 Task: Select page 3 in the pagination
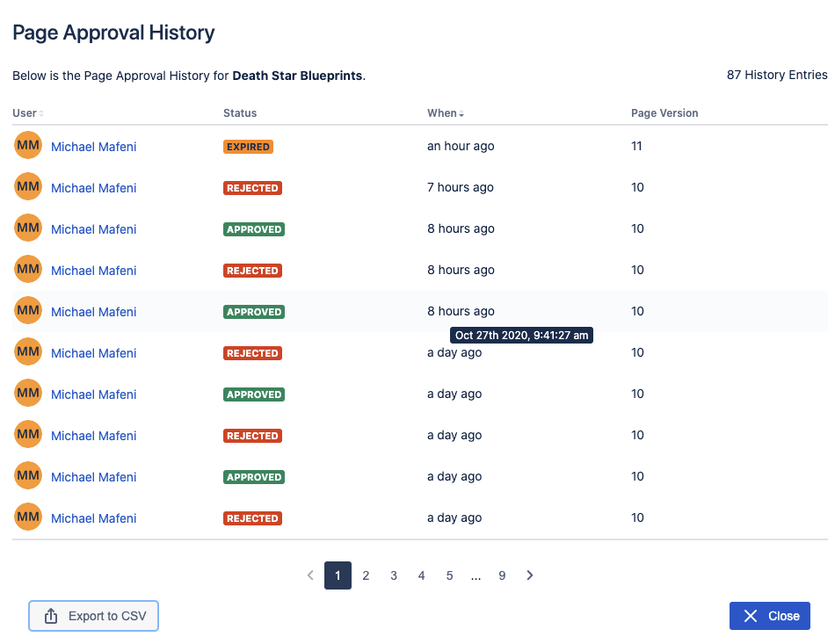(394, 575)
